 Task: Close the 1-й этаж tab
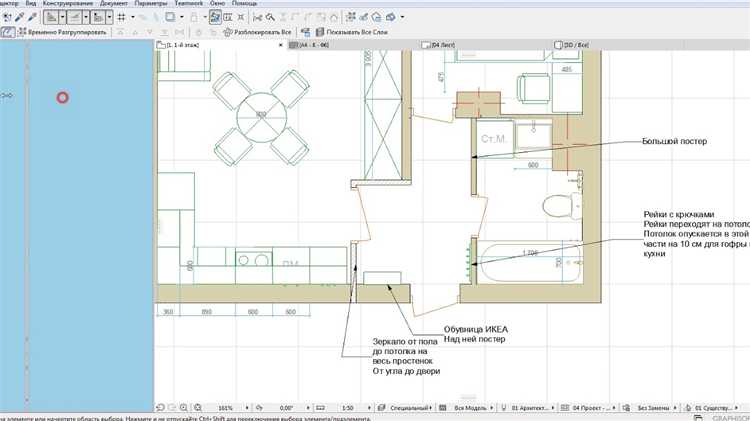click(x=281, y=45)
